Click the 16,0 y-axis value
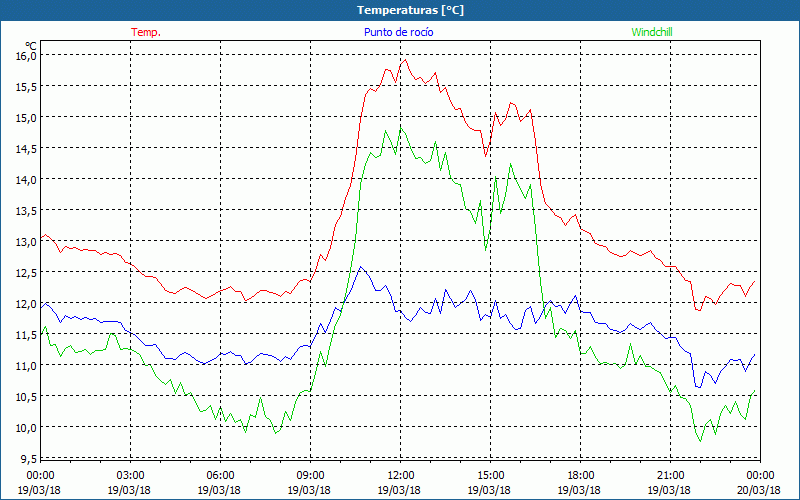 (x=27, y=55)
